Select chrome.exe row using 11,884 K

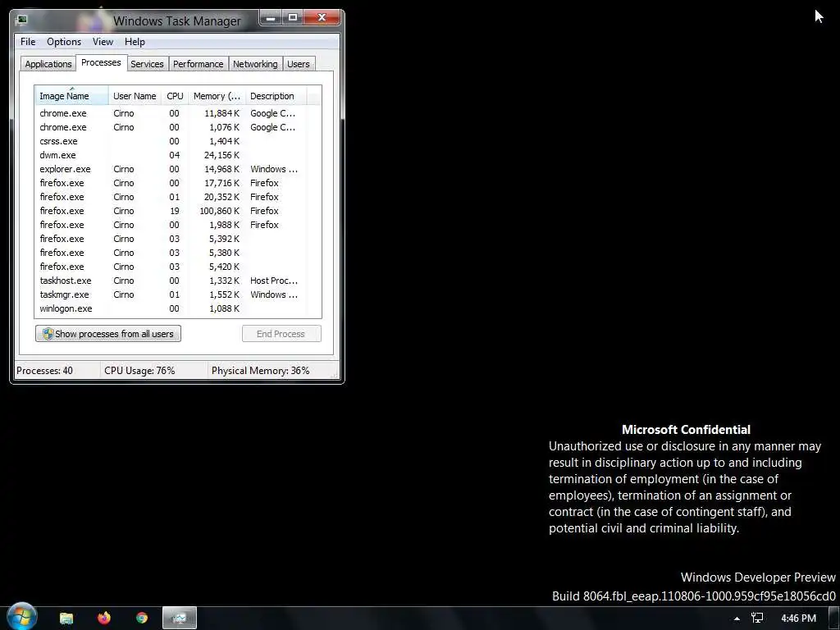(x=178, y=113)
